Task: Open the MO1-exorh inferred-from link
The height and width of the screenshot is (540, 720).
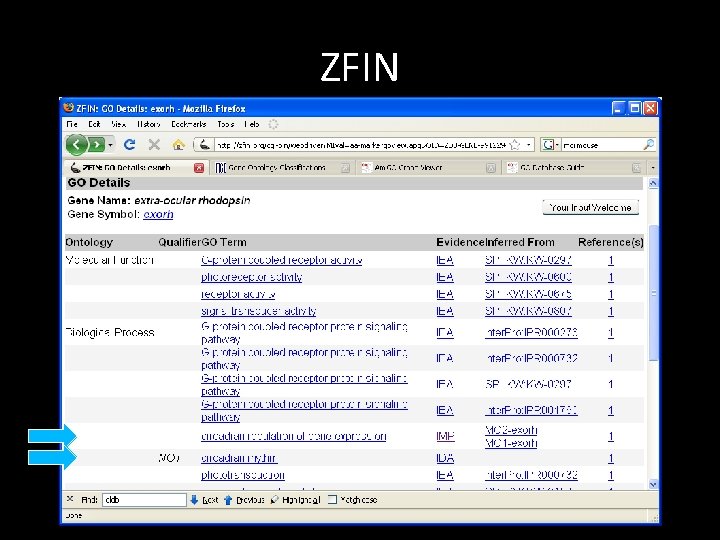Action: tap(511, 443)
